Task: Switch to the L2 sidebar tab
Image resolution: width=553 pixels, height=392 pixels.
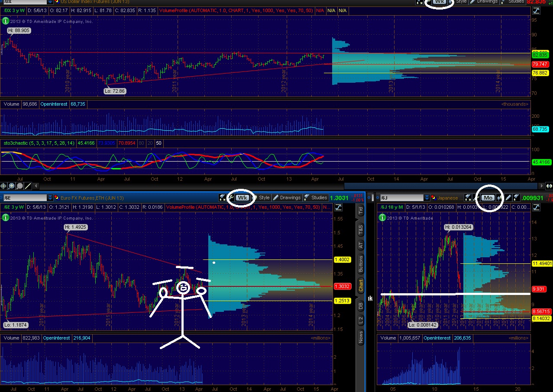Action: click(361, 321)
